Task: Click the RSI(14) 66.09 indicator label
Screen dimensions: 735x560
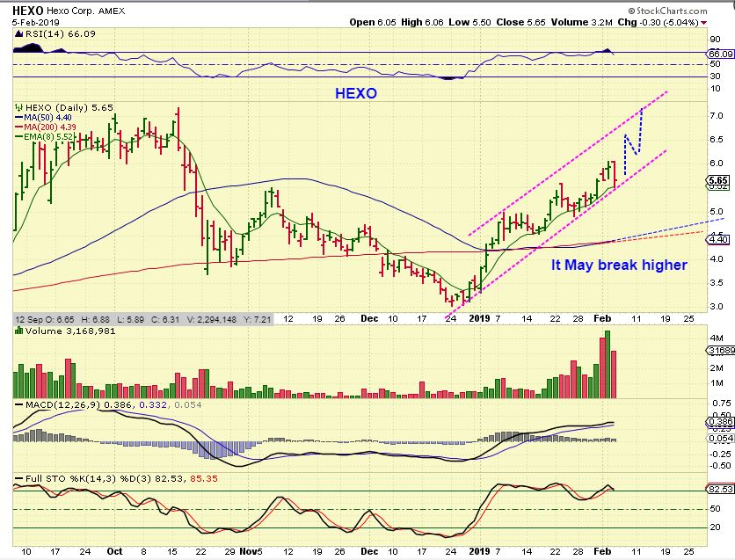Action: pyautogui.click(x=60, y=34)
